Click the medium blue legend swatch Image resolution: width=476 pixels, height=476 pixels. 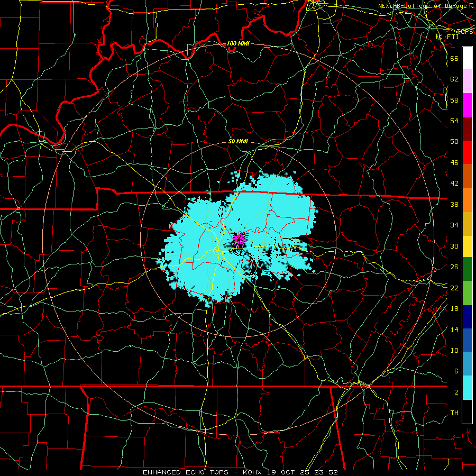click(467, 340)
